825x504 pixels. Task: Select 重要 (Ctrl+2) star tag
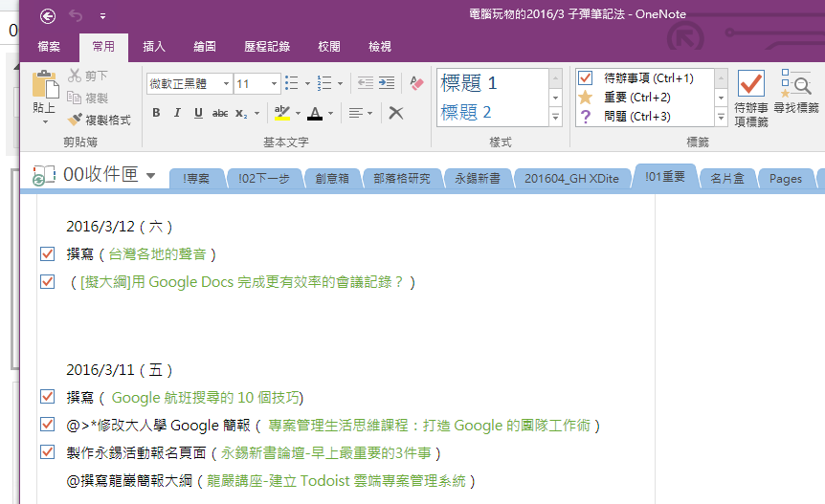tap(645, 98)
